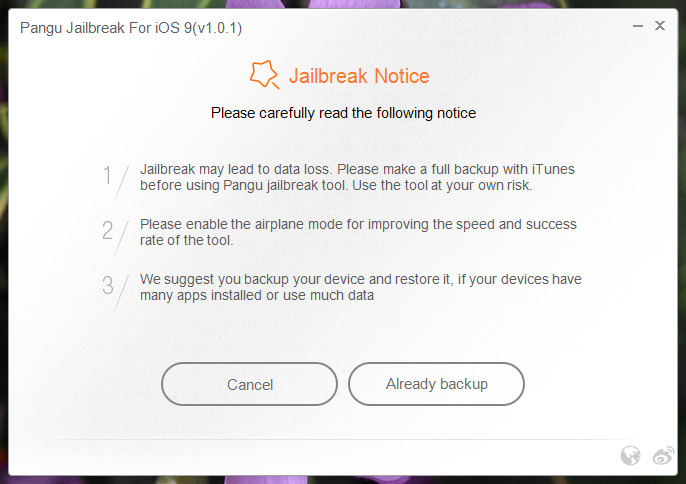Close the Pangu Jailbreak window

coord(660,26)
